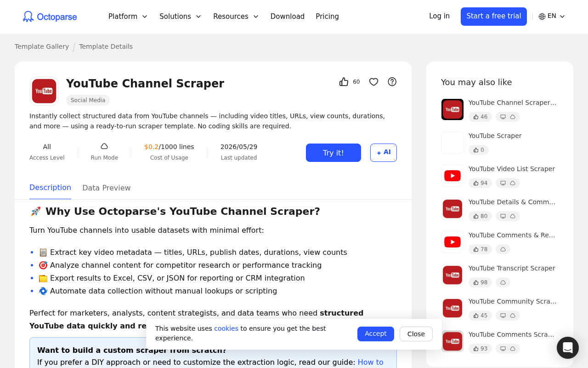The height and width of the screenshot is (368, 588).
Task: Click Template Details breadcrumb
Action: (x=106, y=46)
